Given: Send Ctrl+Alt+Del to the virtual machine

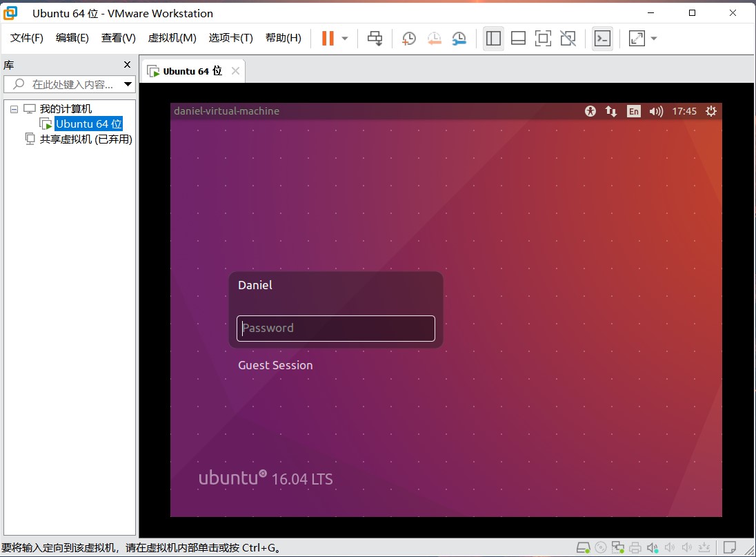Looking at the screenshot, I should pos(375,38).
